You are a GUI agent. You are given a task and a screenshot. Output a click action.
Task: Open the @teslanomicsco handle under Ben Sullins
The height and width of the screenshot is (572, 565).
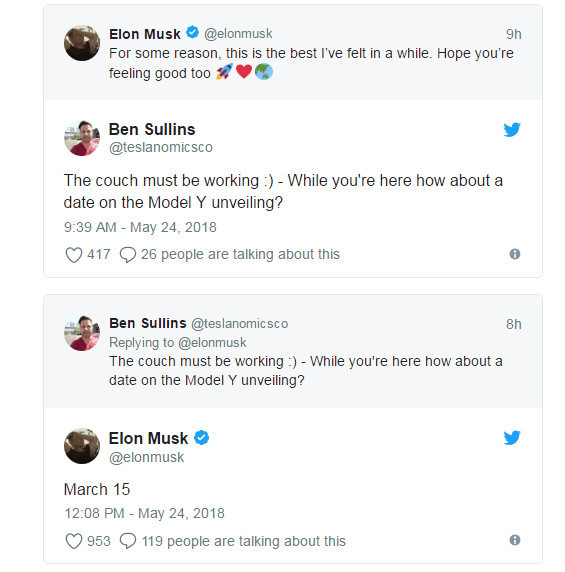[x=160, y=147]
